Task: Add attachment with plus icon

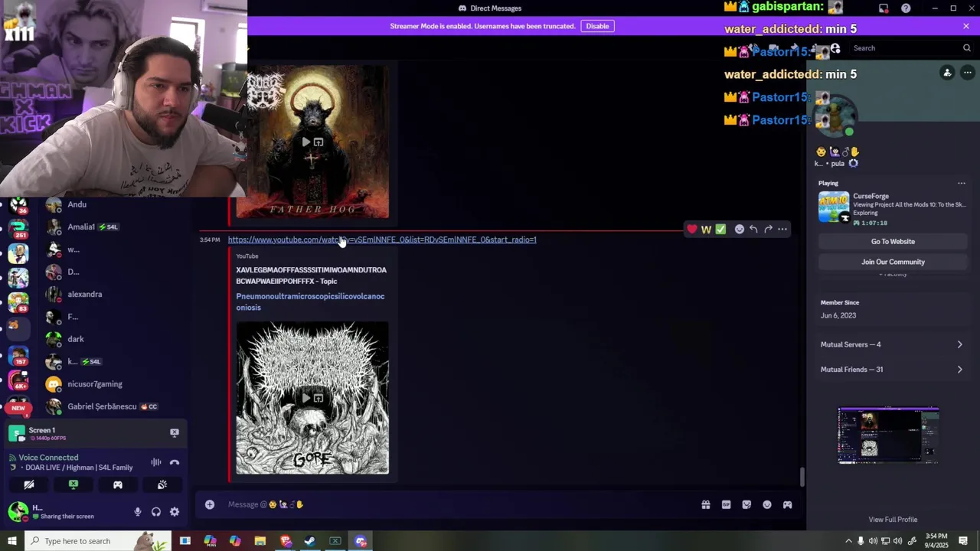Action: [x=210, y=504]
